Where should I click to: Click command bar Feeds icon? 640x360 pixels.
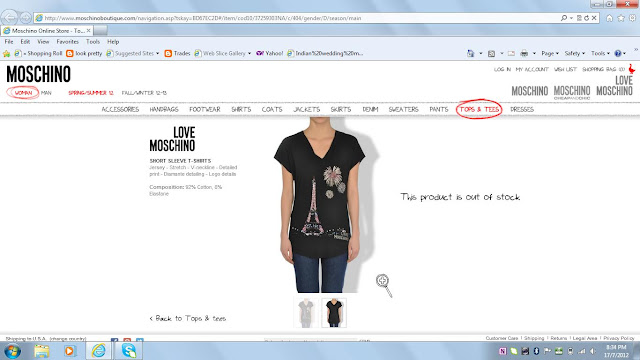pos(491,53)
